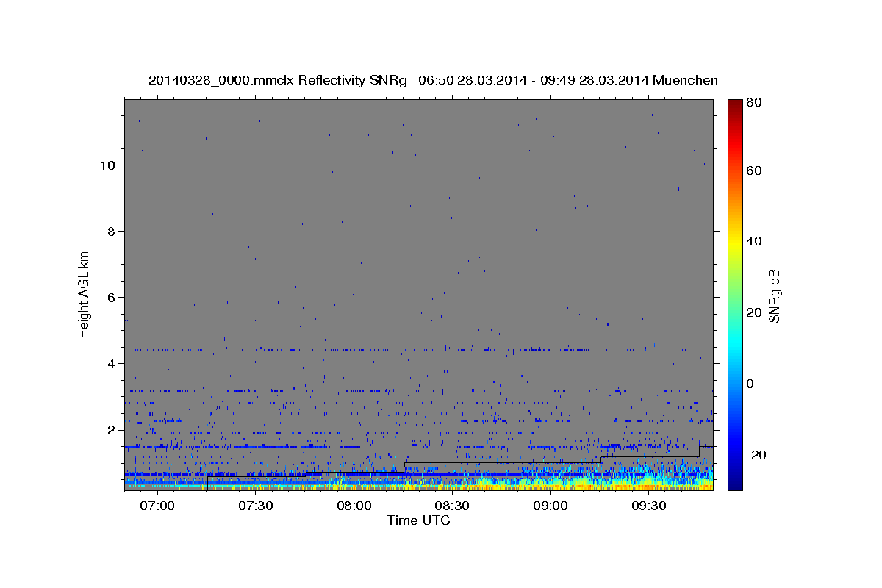Click the colorbar value 40
The width and height of the screenshot is (882, 588).
[x=753, y=241]
